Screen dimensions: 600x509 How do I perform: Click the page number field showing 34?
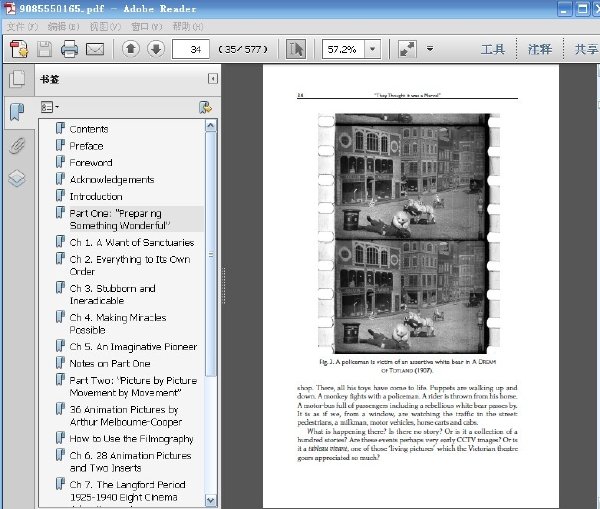click(191, 49)
